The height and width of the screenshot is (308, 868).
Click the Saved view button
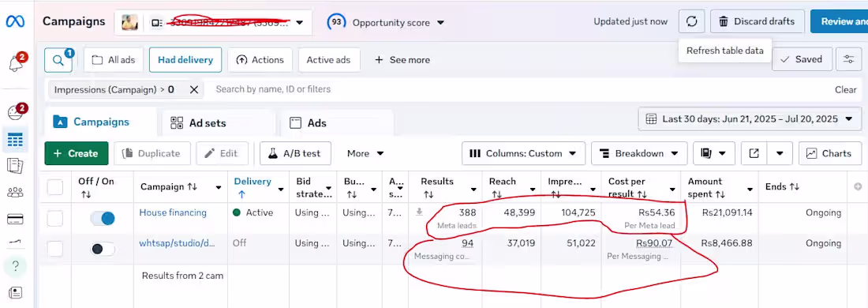(803, 59)
